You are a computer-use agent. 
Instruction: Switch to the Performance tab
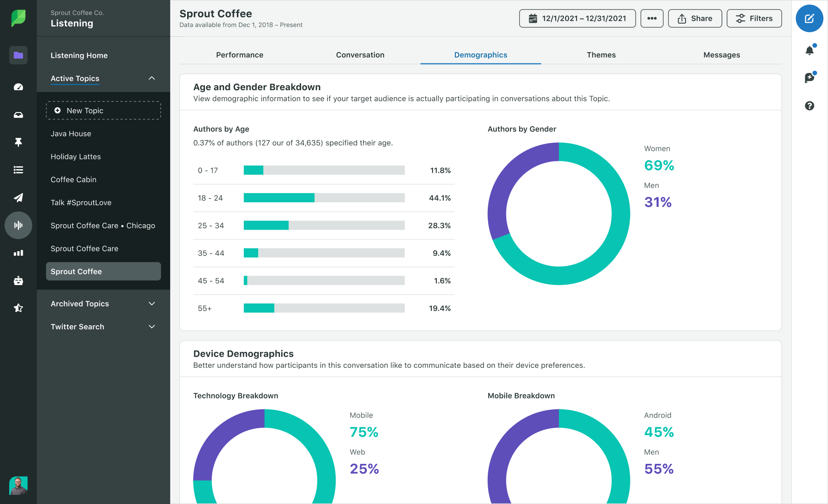(240, 55)
